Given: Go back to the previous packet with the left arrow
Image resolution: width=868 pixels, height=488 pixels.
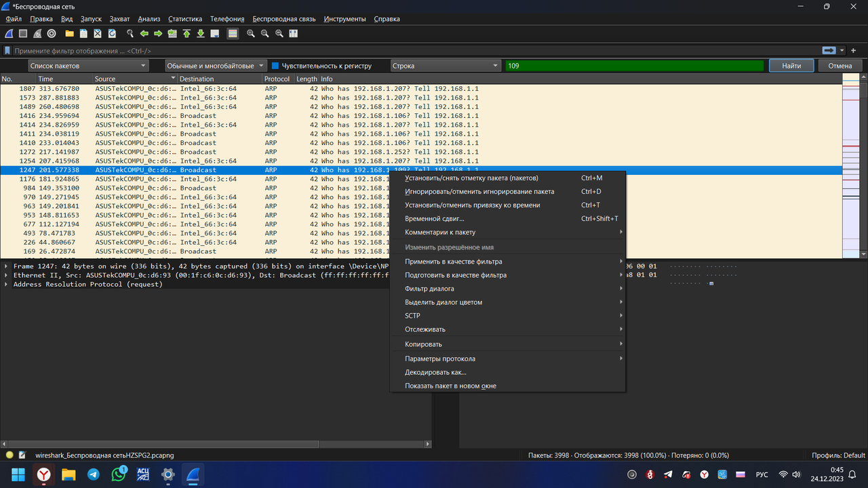Looking at the screenshot, I should (144, 33).
